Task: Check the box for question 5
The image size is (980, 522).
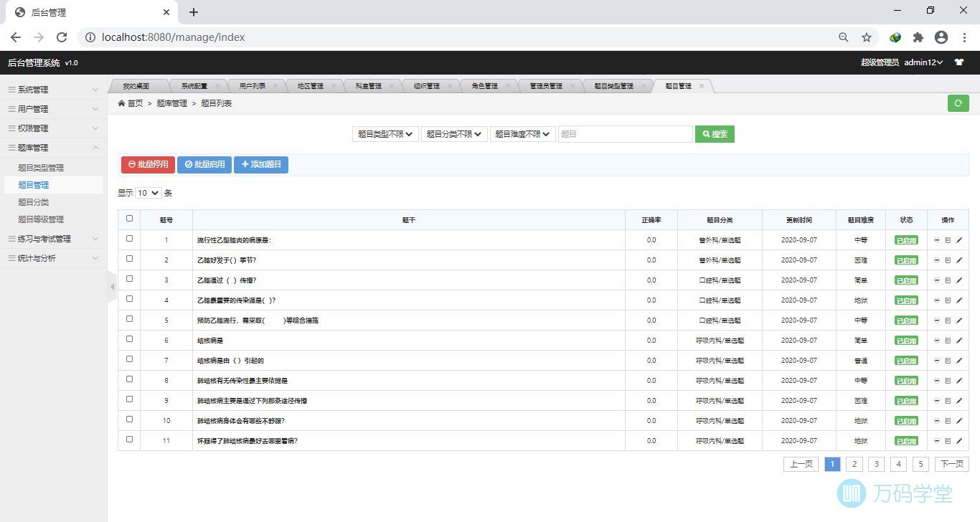Action: tap(129, 319)
